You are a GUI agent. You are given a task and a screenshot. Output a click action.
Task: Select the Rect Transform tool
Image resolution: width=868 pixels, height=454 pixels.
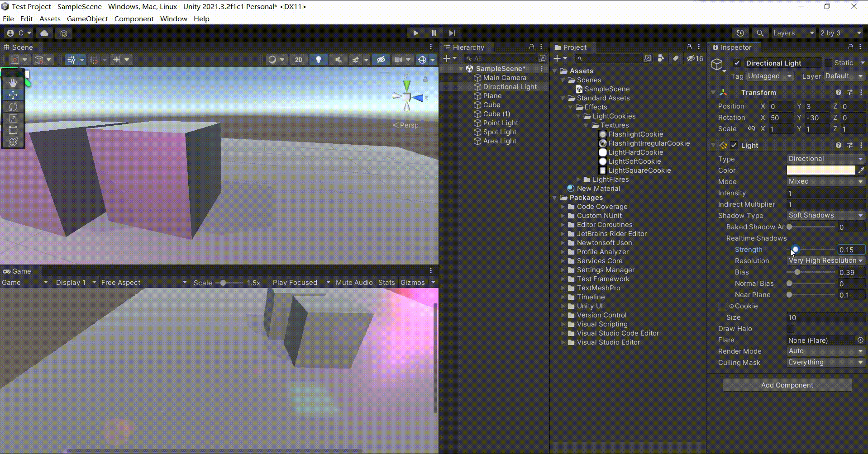click(x=13, y=131)
